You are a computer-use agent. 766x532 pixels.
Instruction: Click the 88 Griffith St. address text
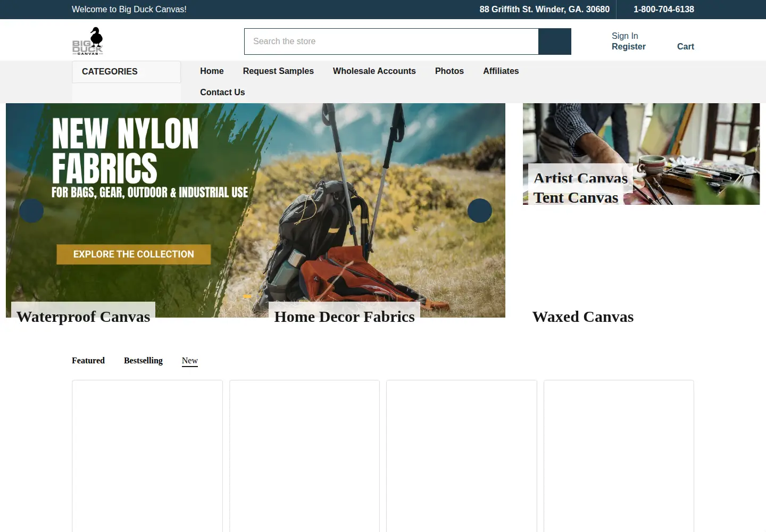(x=545, y=9)
